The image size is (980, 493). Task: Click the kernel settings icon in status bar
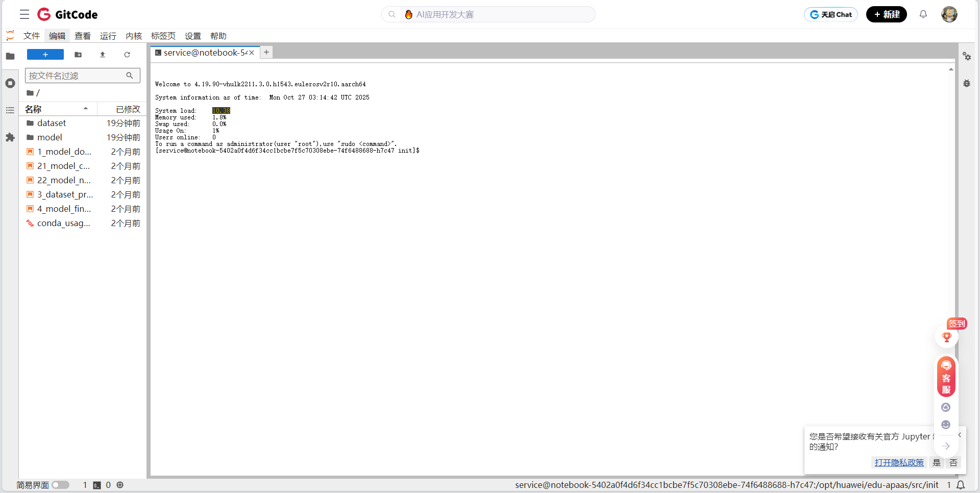(x=120, y=485)
